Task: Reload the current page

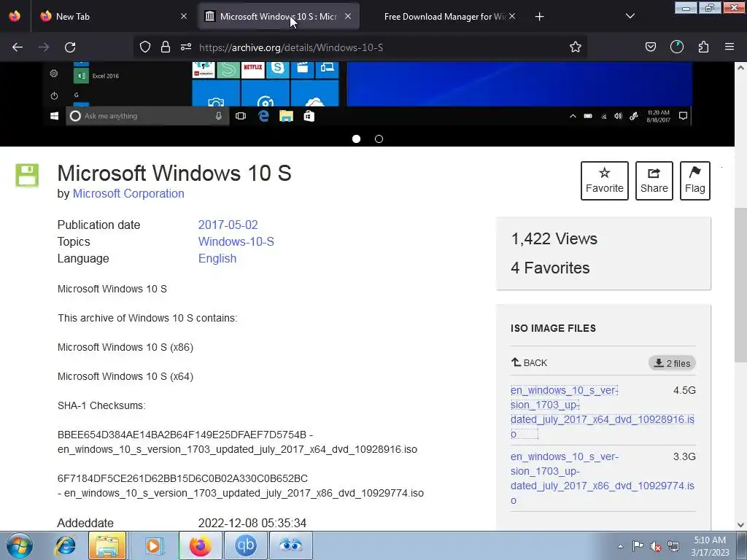Action: coord(70,47)
